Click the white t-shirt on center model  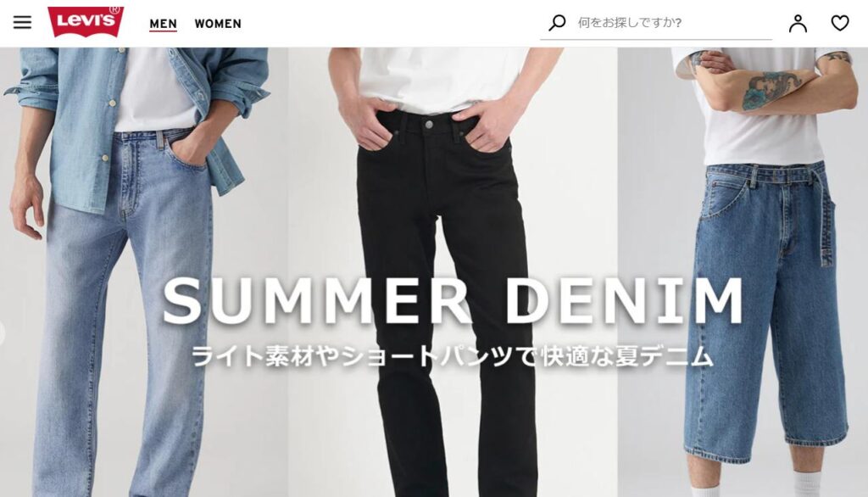pos(442,77)
